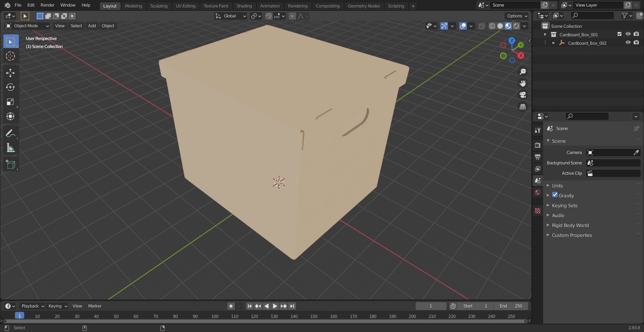The height and width of the screenshot is (332, 644).
Task: Toggle X-Ray display in viewport header
Action: 482,26
